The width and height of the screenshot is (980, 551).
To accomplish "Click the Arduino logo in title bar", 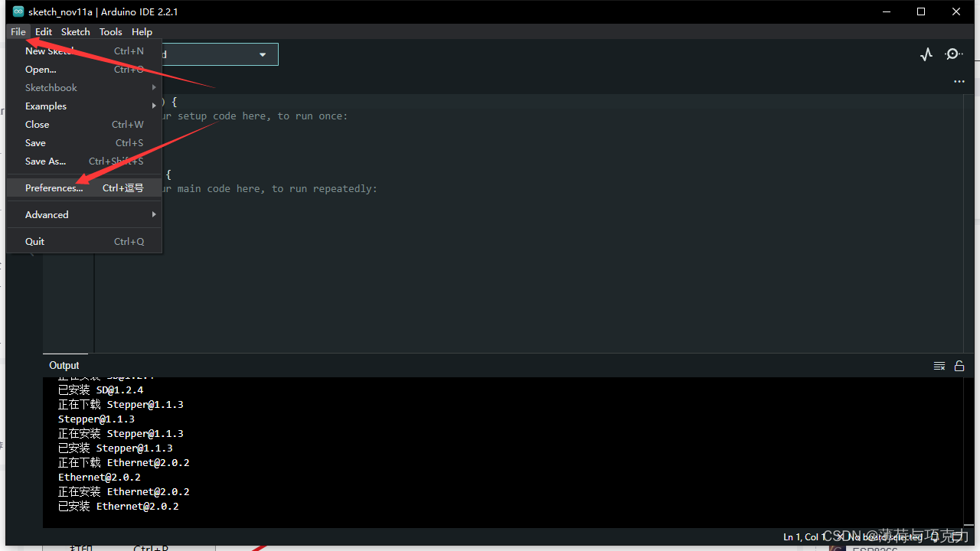I will pyautogui.click(x=18, y=11).
